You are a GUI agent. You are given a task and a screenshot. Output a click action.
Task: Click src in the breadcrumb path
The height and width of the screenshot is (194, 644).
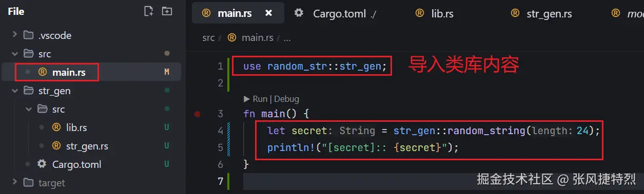(208, 38)
